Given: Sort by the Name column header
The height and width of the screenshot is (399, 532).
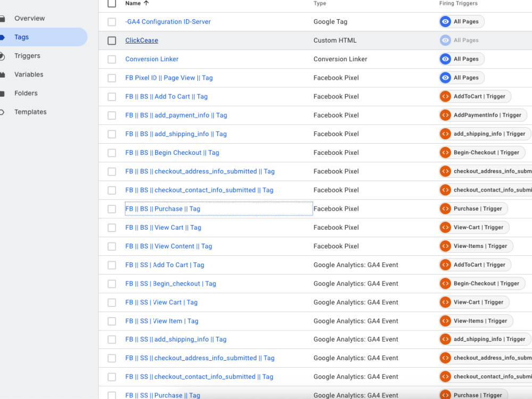Looking at the screenshot, I should click(x=133, y=3).
